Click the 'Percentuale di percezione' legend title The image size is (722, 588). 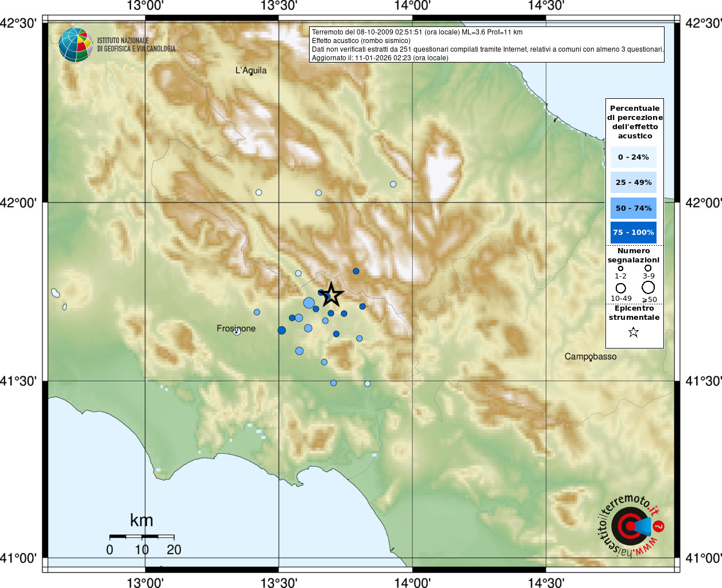coord(635,122)
